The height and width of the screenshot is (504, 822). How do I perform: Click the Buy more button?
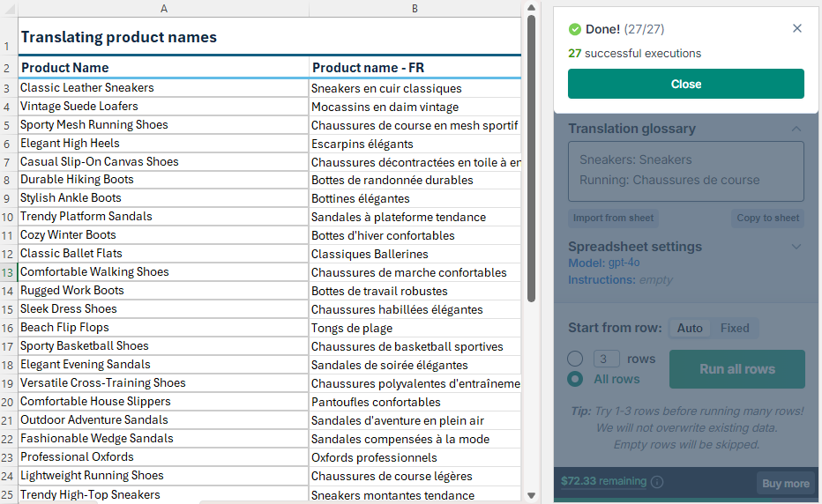(784, 483)
